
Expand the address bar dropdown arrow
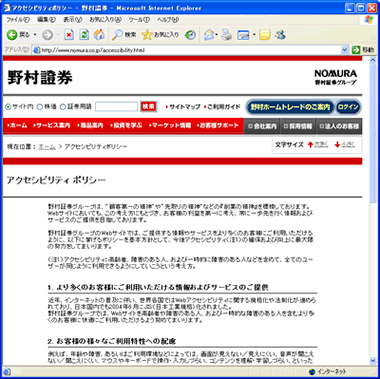coord(345,50)
